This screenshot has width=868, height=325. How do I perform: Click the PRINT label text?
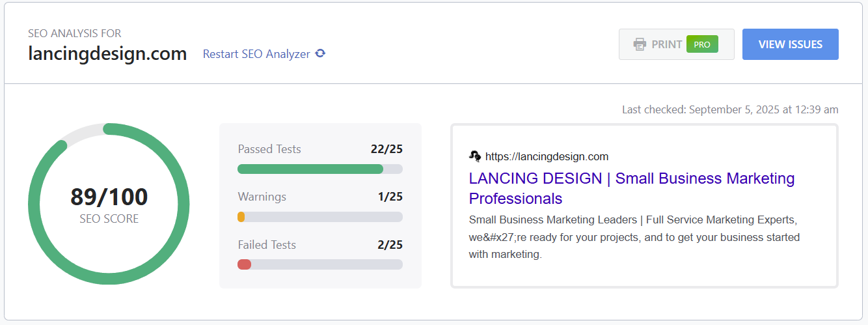click(x=666, y=44)
